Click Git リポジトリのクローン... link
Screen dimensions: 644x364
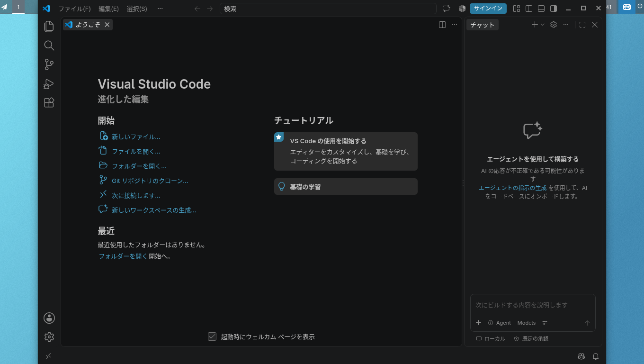pyautogui.click(x=150, y=181)
